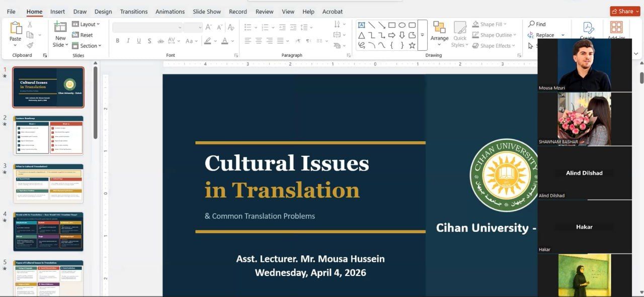Click the Cut scissors icon

tap(30, 24)
